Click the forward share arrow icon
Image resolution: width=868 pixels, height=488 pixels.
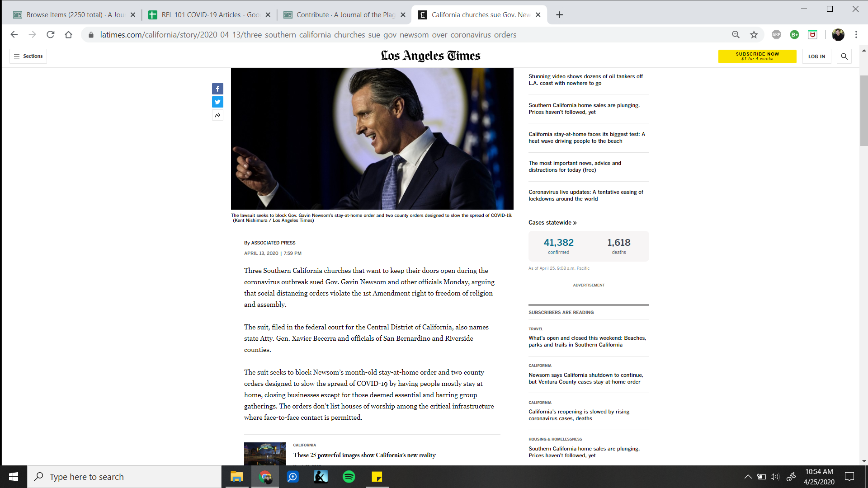[217, 115]
